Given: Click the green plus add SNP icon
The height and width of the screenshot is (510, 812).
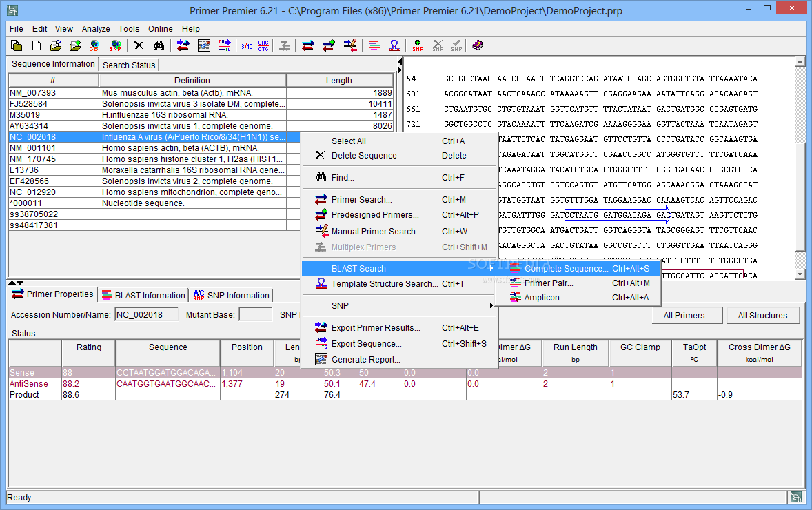Looking at the screenshot, I should 418,45.
